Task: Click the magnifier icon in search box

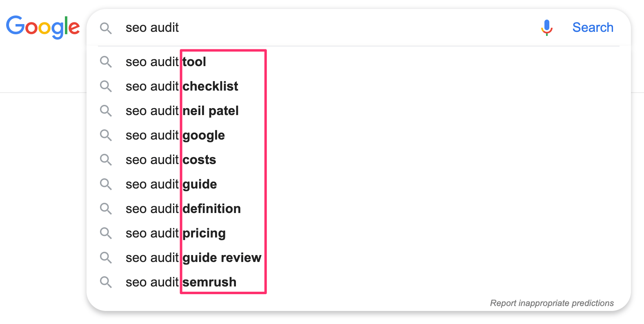Action: pyautogui.click(x=106, y=28)
